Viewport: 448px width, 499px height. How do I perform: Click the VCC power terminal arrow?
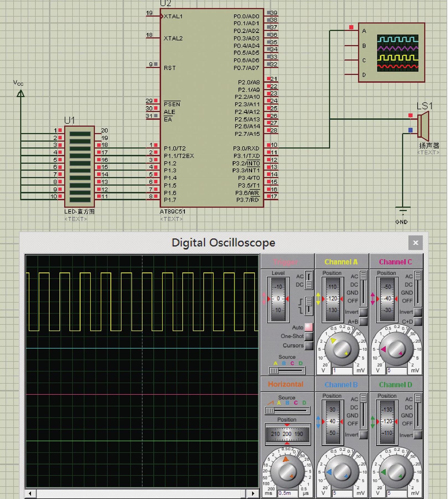(x=20, y=94)
